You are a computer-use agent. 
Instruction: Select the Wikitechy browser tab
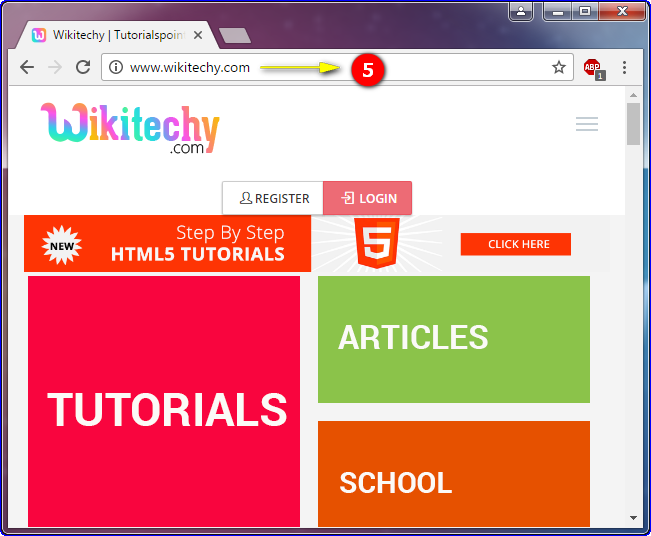[x=110, y=35]
